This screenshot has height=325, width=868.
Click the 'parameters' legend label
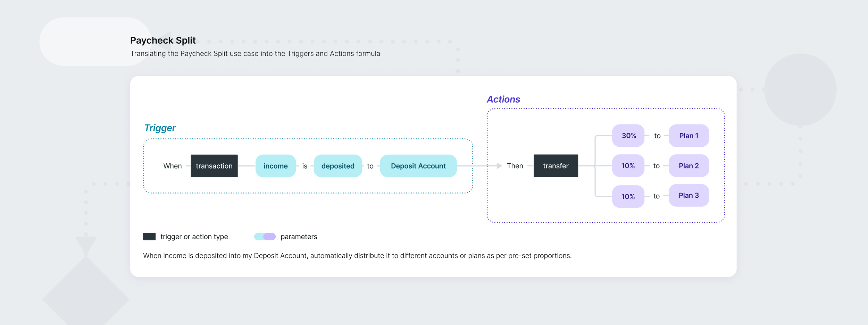point(299,237)
